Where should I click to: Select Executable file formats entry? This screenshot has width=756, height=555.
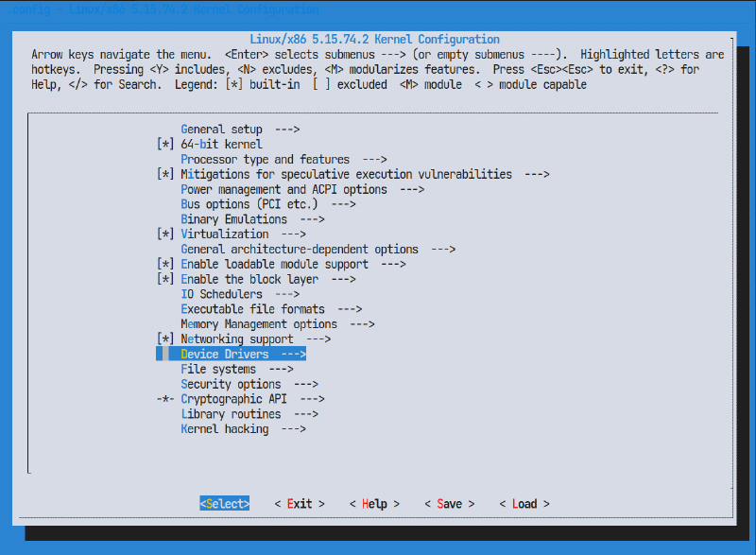(271, 309)
